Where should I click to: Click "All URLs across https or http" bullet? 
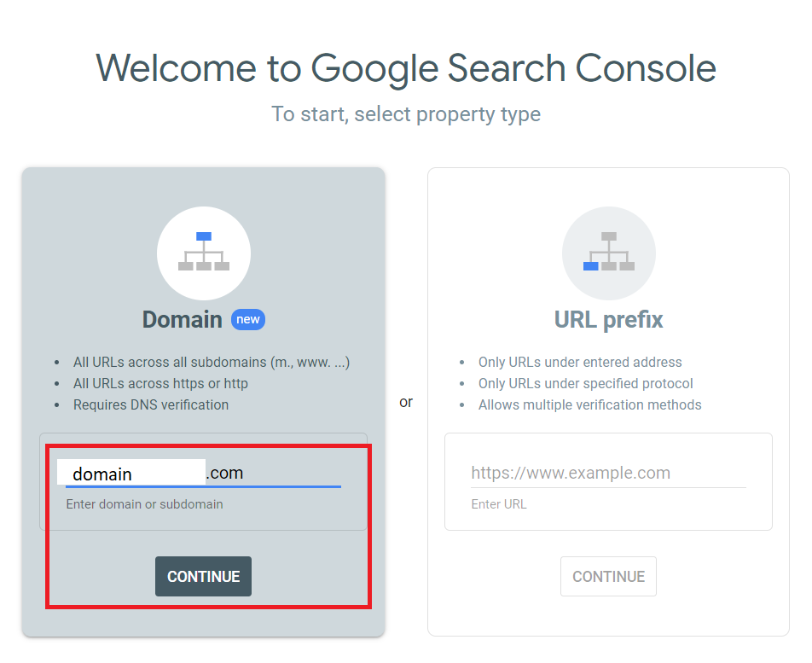pyautogui.click(x=160, y=383)
